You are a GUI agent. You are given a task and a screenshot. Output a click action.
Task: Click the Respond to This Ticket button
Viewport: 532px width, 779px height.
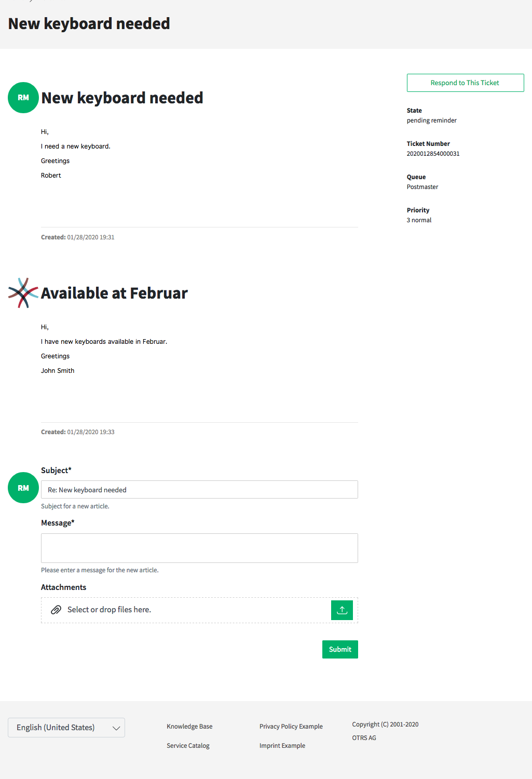point(465,83)
